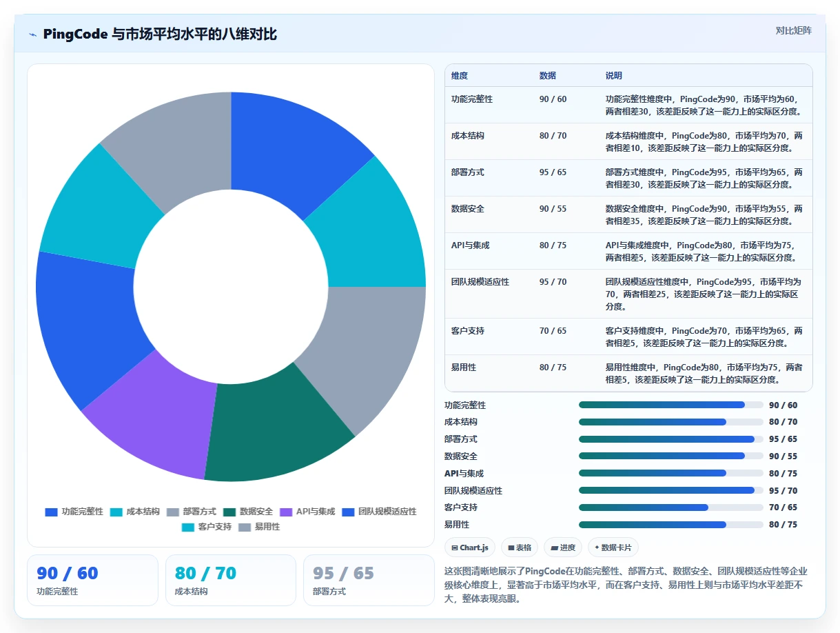The width and height of the screenshot is (840, 633).
Task: Toggle the 团队规模适应性 legend entry
Action: point(379,512)
